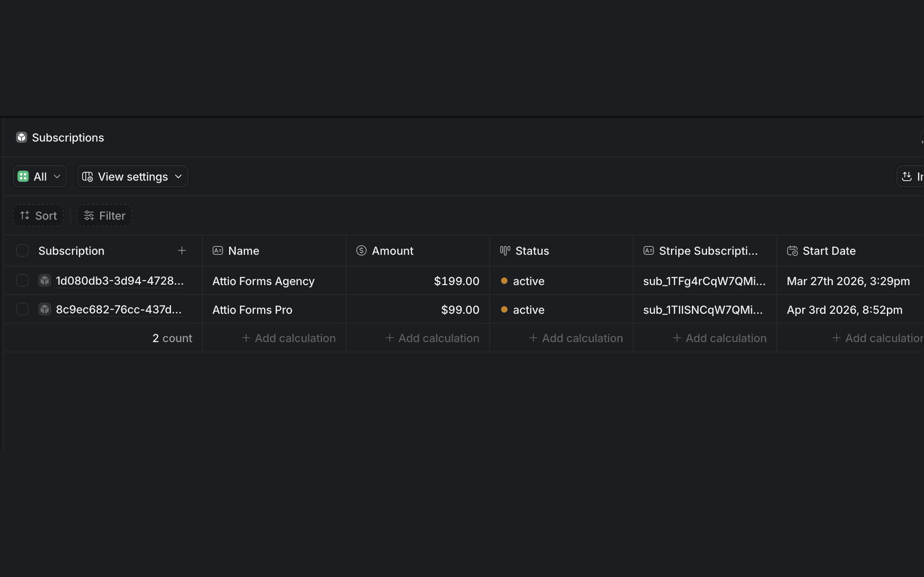Click the Subscriptions cube icon in header
This screenshot has width=924, height=577.
21,137
